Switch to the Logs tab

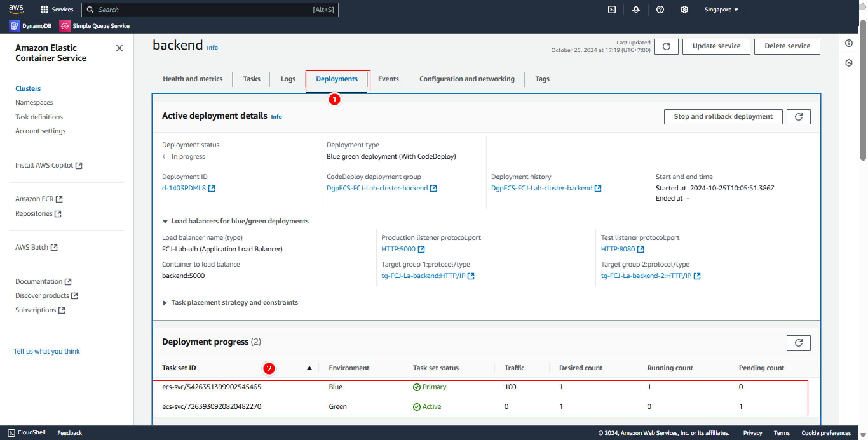click(288, 79)
